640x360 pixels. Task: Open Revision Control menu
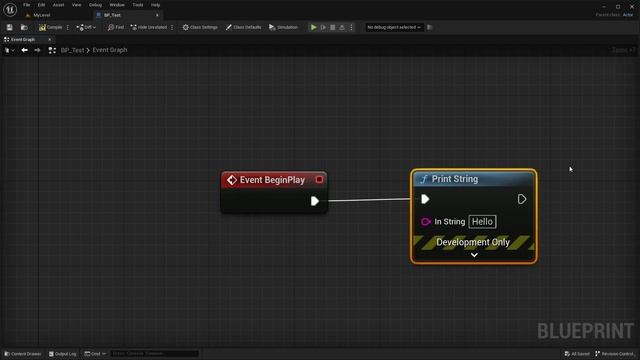click(x=615, y=354)
